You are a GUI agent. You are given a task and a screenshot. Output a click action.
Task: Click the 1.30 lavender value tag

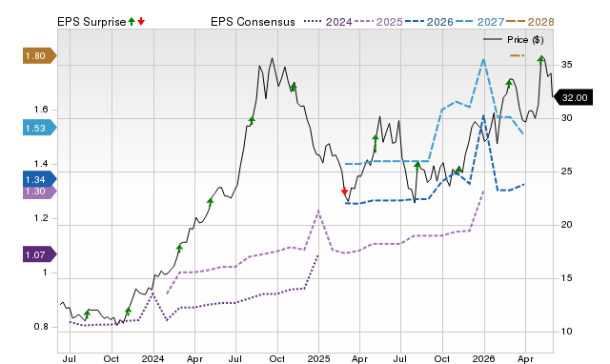40,192
